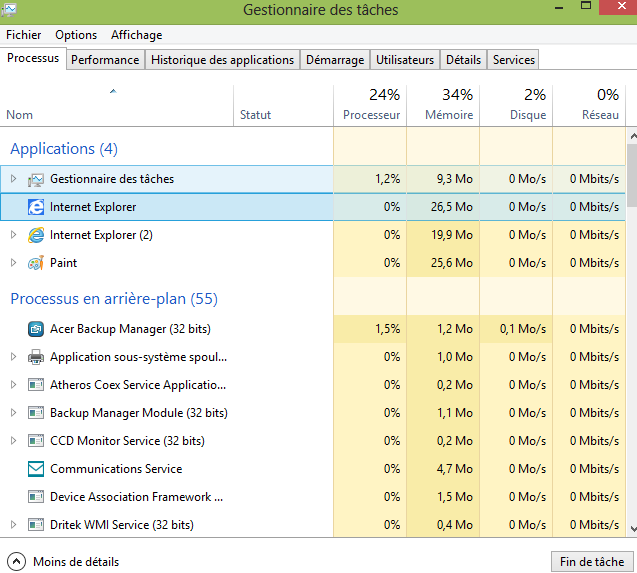
Task: Open the Affichage menu
Action: coord(136,35)
